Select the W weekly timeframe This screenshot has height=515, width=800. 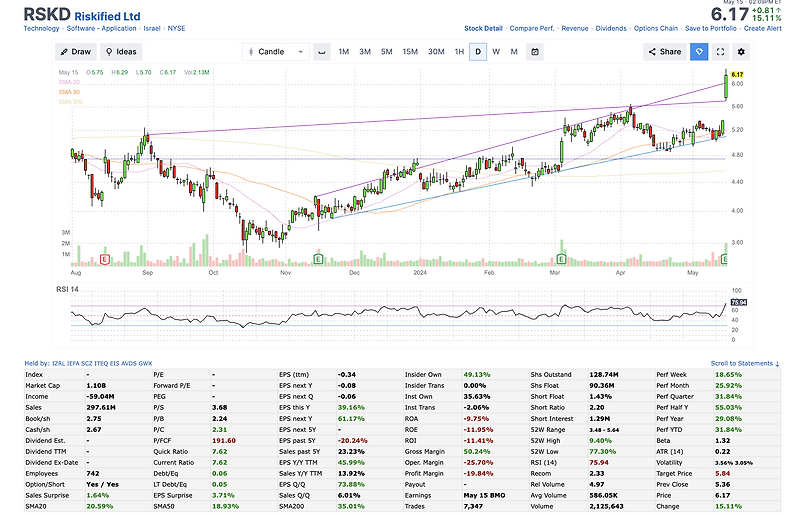[496, 52]
